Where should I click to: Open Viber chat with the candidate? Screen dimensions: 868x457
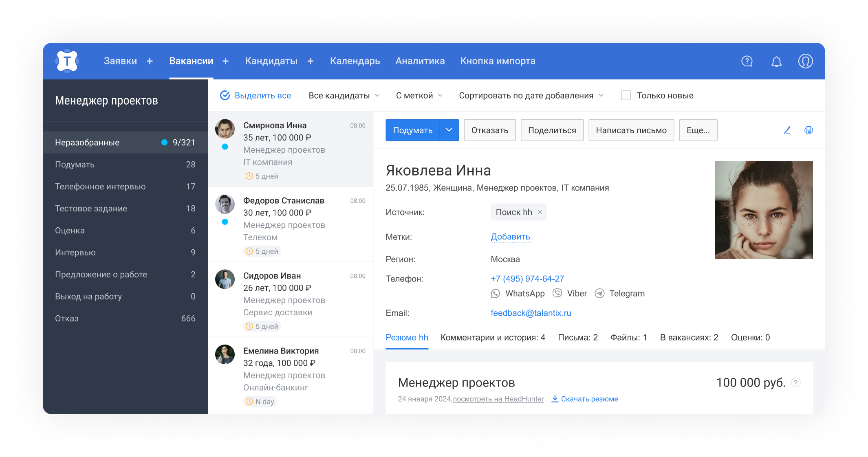point(557,293)
